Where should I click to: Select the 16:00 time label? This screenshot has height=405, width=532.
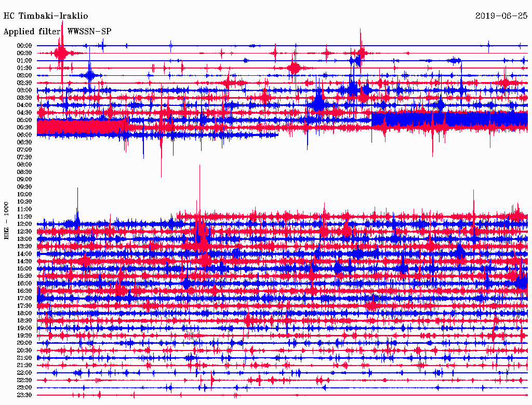[24, 284]
